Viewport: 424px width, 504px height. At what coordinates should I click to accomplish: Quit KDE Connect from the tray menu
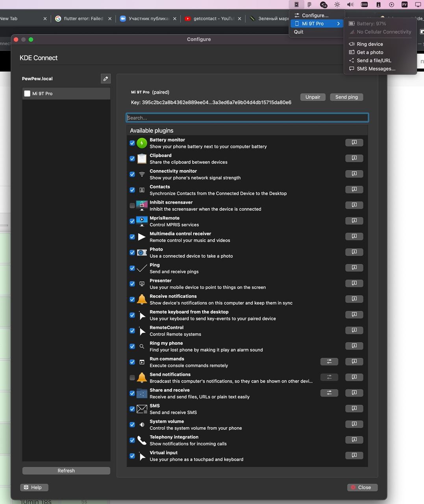point(317,32)
